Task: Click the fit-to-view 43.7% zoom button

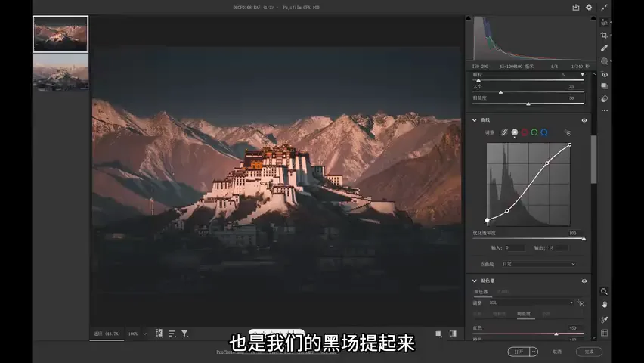Action: (107, 334)
